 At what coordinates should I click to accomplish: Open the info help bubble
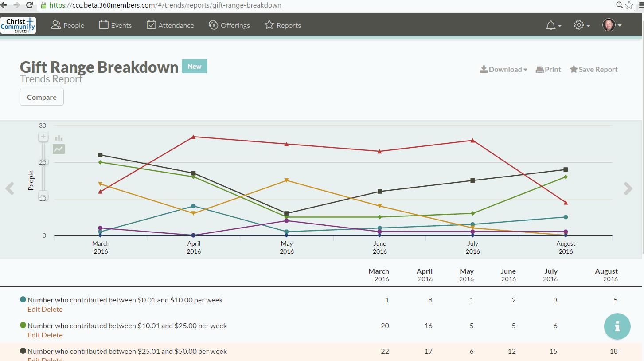tap(617, 326)
